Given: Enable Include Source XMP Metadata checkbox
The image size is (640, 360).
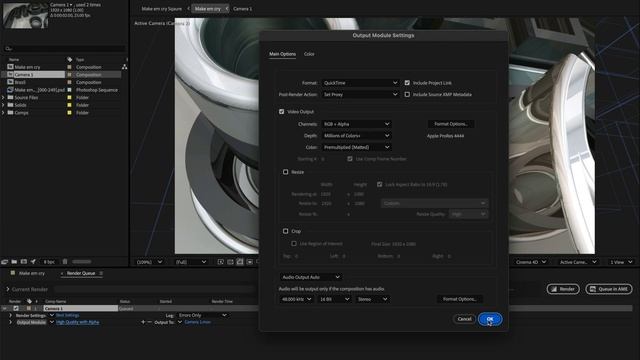Looking at the screenshot, I should [407, 94].
